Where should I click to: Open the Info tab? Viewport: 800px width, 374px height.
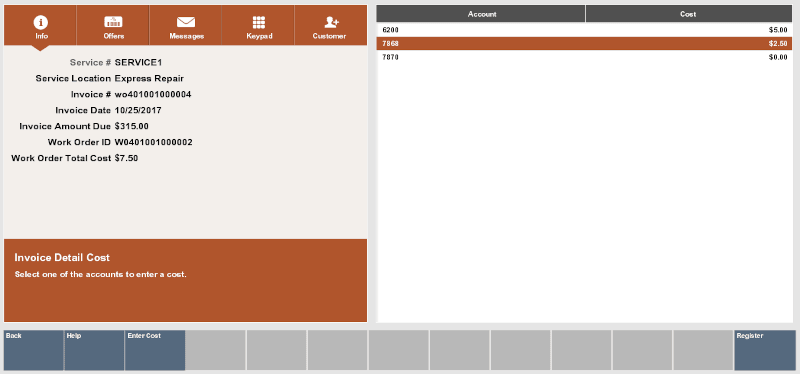click(x=41, y=26)
